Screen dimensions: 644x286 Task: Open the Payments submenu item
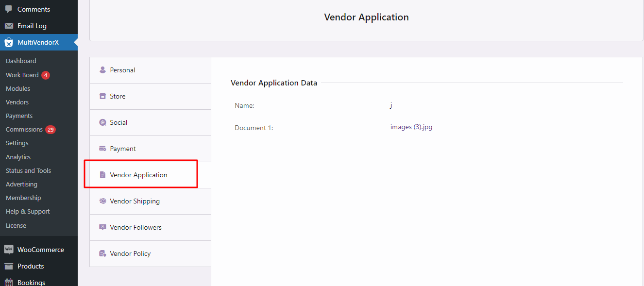click(x=19, y=116)
